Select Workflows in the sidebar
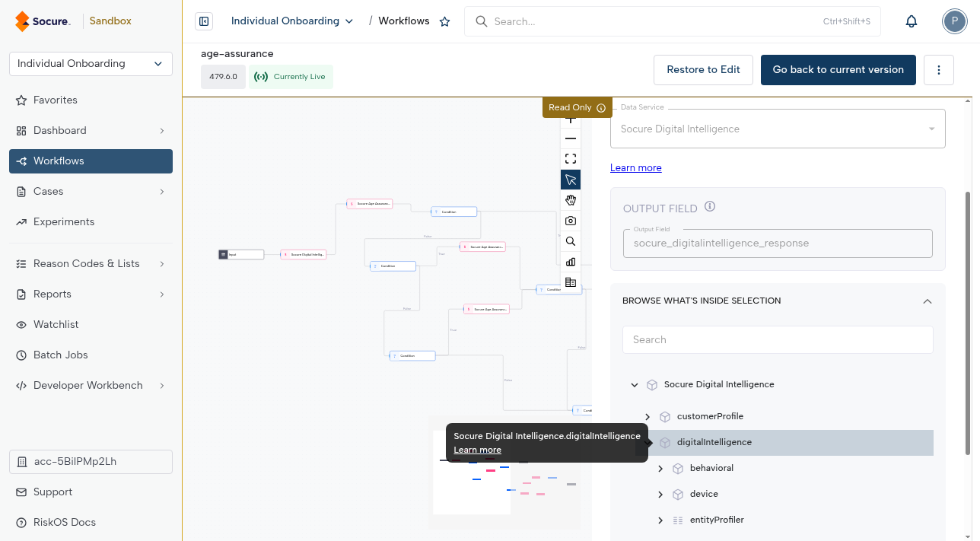Screen dimensions: 980x541 click(91, 161)
